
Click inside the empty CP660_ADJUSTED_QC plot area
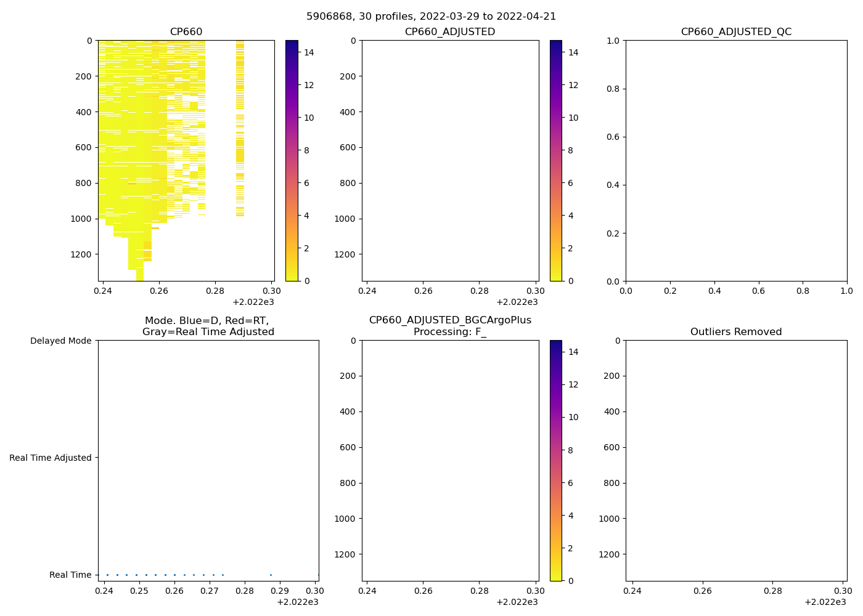pos(736,160)
